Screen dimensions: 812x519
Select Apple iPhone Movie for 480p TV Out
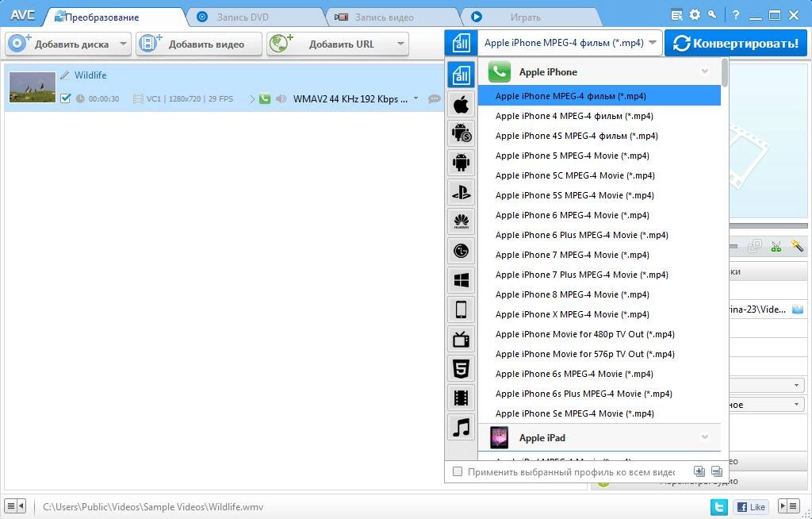click(599, 334)
